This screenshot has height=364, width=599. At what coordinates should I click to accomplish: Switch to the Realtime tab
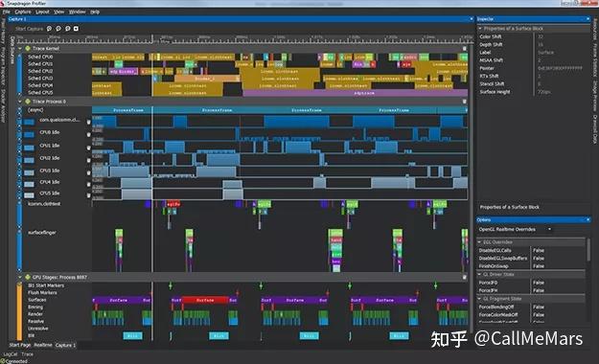43,345
